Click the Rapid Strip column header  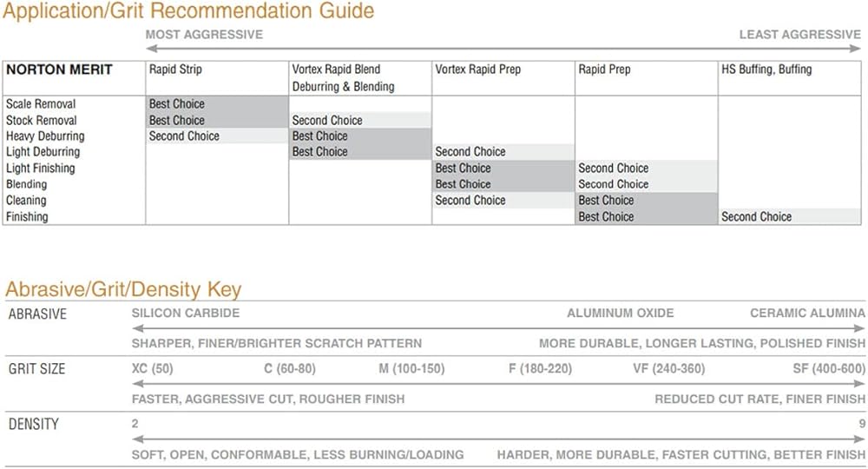pos(175,69)
